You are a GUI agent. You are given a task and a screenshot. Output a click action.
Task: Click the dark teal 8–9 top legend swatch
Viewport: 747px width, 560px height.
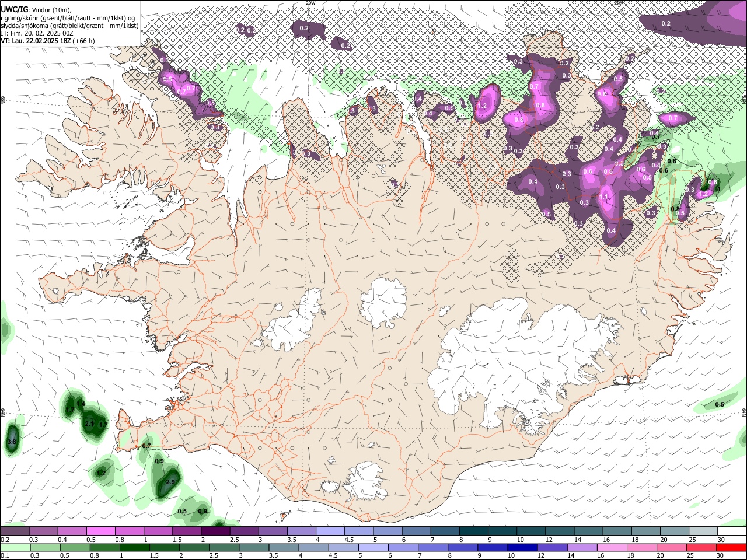click(x=474, y=531)
